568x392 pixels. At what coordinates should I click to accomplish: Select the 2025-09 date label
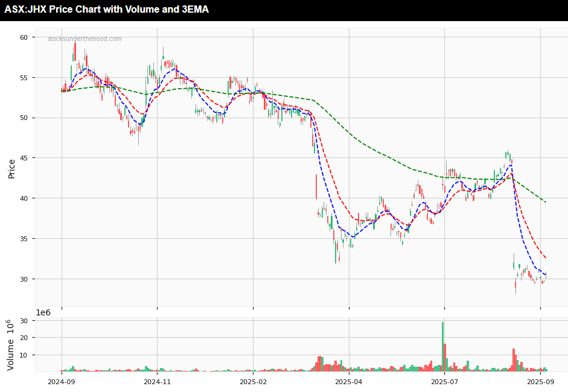[540, 382]
